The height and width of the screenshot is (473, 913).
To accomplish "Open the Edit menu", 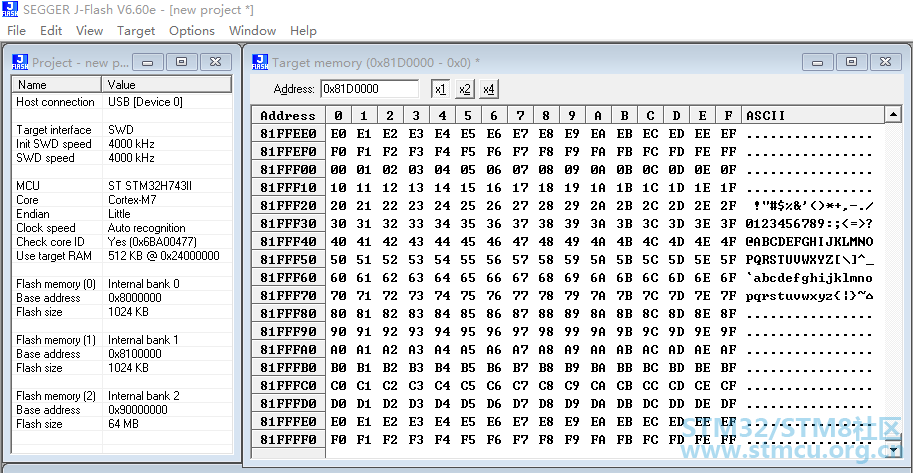I will pyautogui.click(x=51, y=30).
